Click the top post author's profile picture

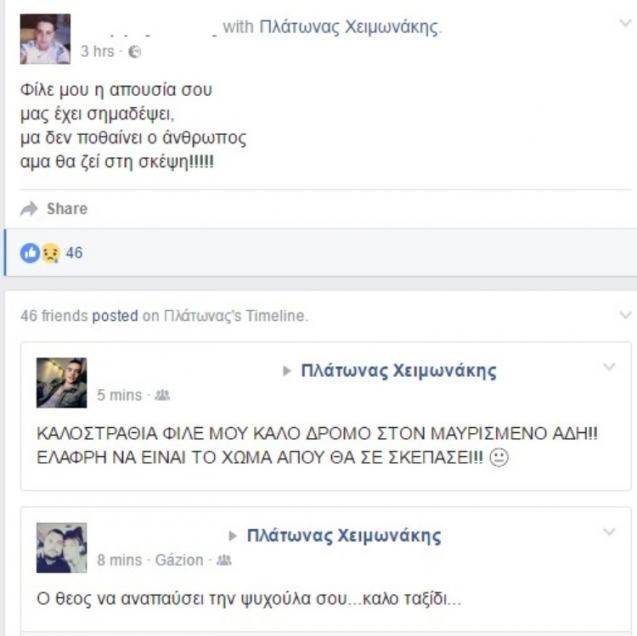pos(45,39)
